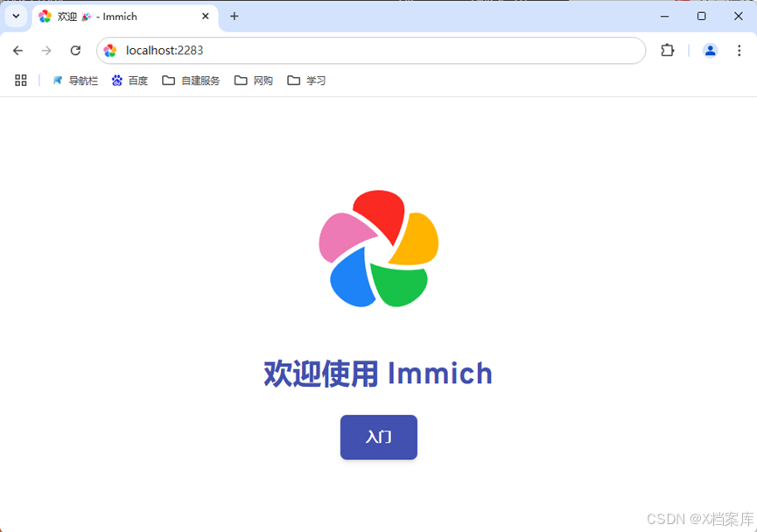Open the 导航栏 bookmark
This screenshot has height=532, width=757.
coord(75,80)
